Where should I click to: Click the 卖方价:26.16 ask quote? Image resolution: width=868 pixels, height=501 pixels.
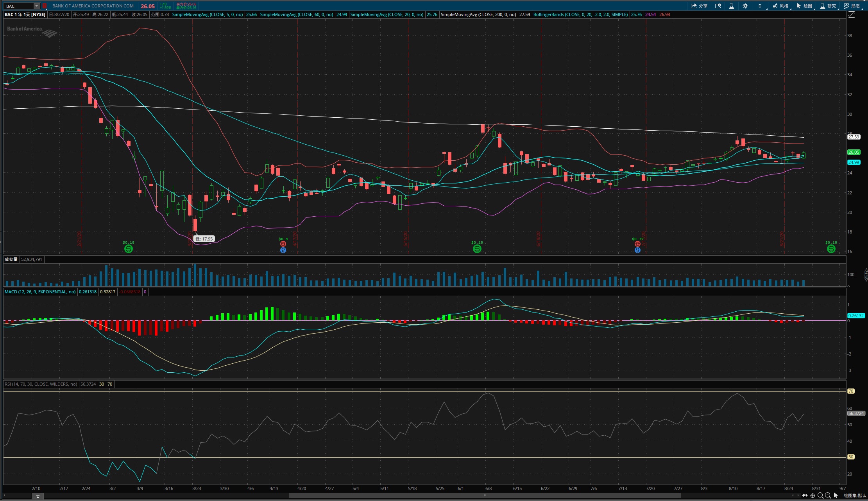tap(186, 8)
